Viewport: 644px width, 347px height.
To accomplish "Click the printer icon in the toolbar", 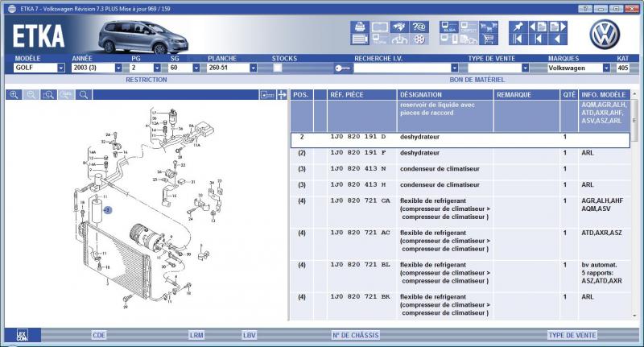I will [360, 27].
